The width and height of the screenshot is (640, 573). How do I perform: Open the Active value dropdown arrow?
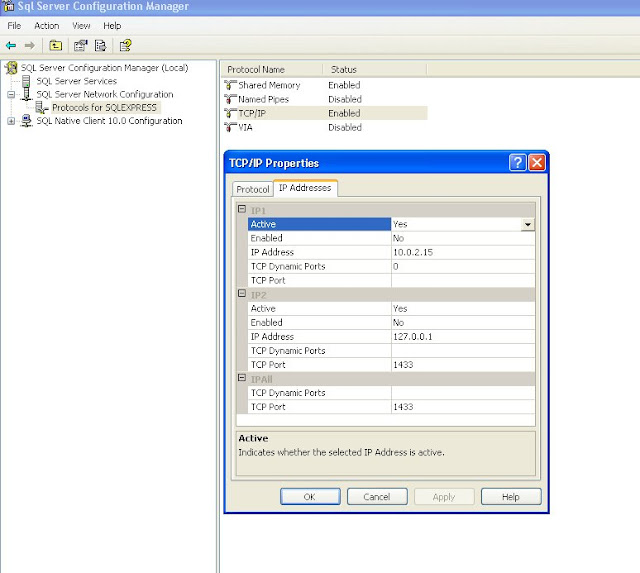click(x=527, y=224)
